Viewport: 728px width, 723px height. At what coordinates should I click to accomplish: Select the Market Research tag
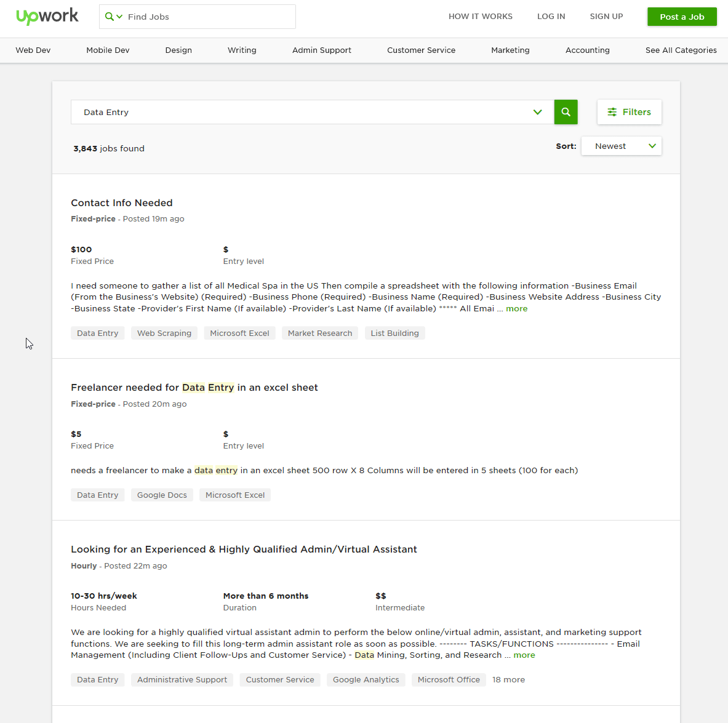point(320,333)
